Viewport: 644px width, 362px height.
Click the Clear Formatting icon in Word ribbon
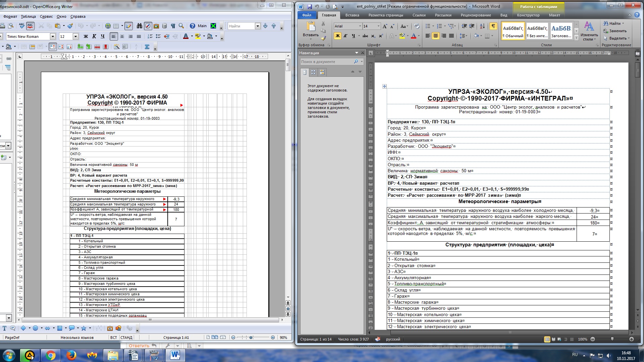pyautogui.click(x=417, y=26)
